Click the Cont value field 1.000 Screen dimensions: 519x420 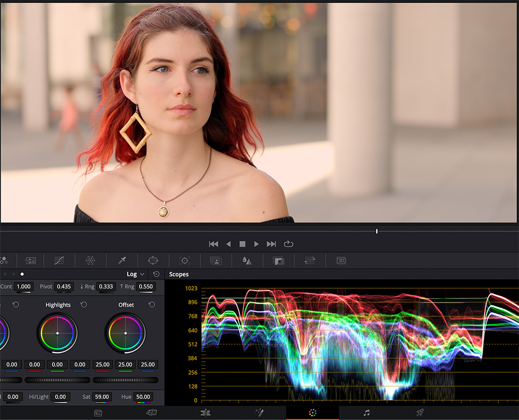click(23, 287)
